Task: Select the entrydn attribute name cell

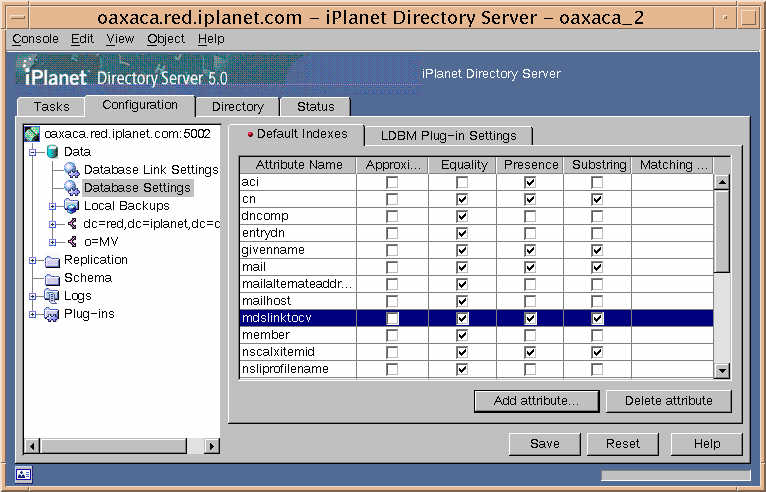Action: pyautogui.click(x=298, y=233)
